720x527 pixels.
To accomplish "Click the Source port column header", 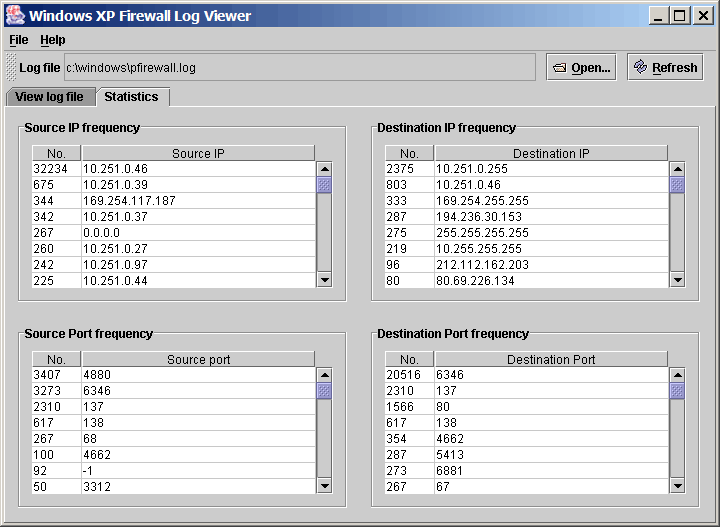I will [198, 359].
